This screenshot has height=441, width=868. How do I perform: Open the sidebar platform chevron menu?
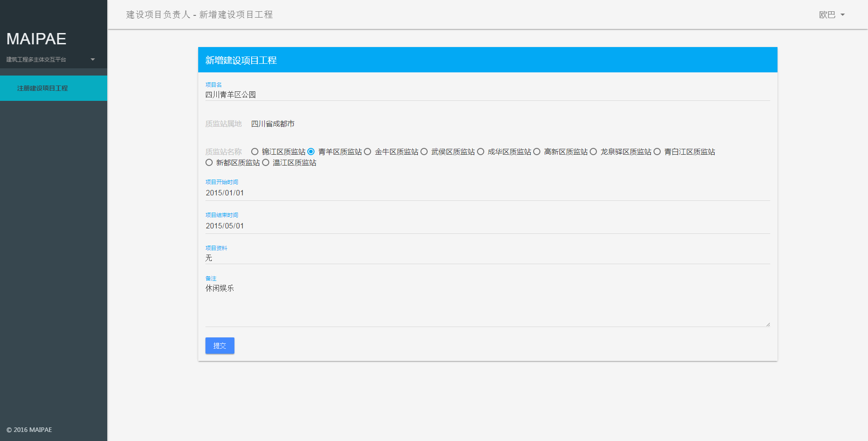pos(93,59)
